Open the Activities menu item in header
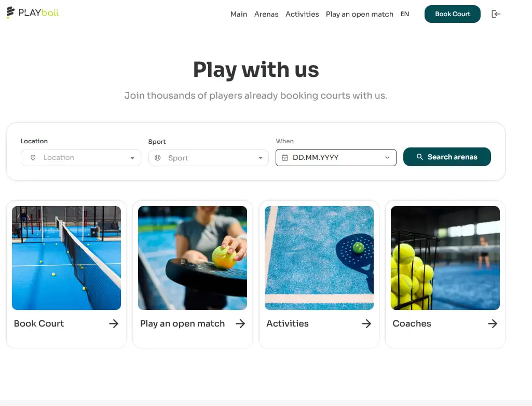532x406 pixels. (302, 14)
